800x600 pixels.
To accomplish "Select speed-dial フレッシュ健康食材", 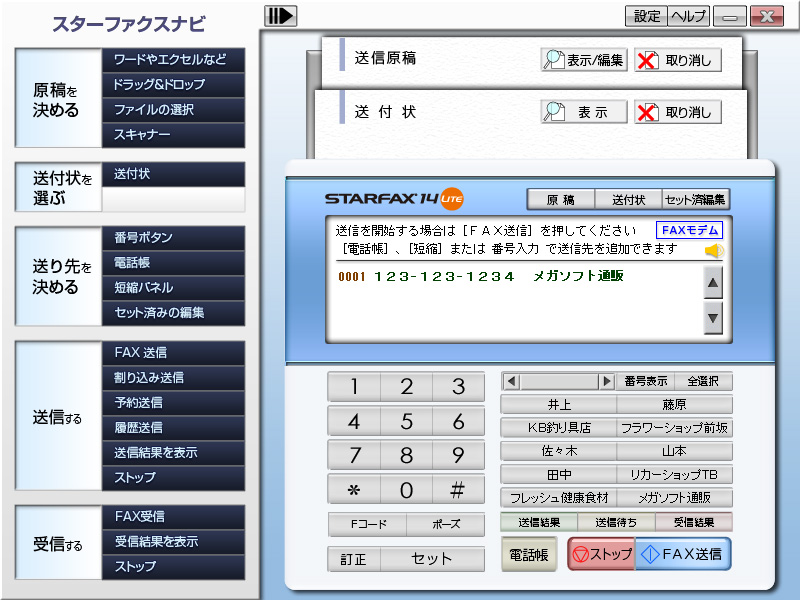I will click(x=559, y=497).
